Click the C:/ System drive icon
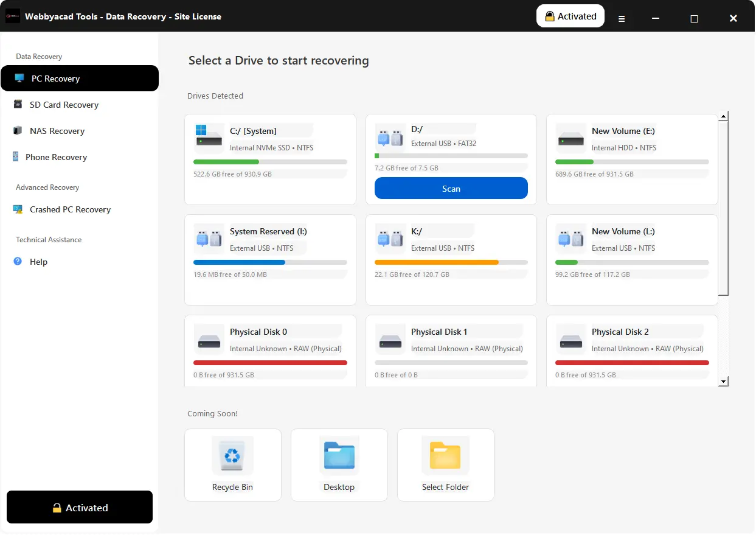This screenshot has width=756, height=535. [x=209, y=136]
